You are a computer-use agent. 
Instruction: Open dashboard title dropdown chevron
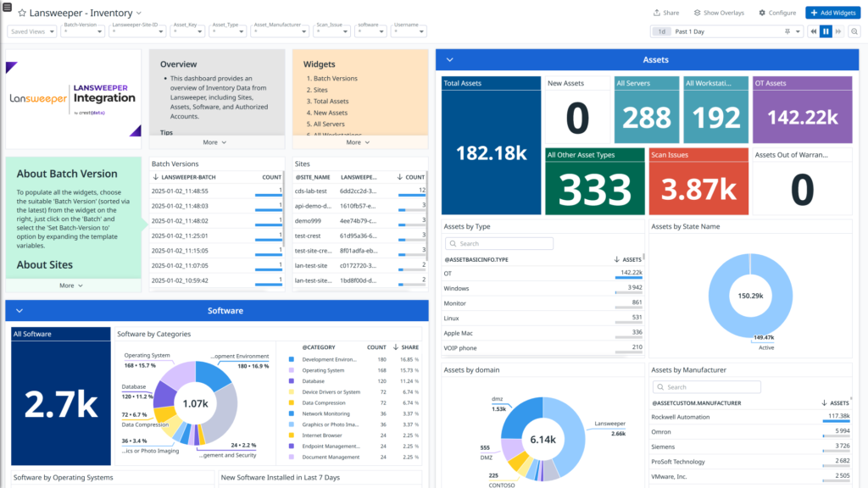139,13
